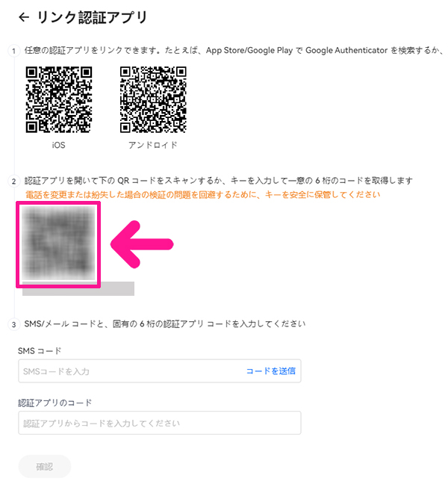Click the step 3 number circle
The width and height of the screenshot is (448, 490).
pos(13,325)
